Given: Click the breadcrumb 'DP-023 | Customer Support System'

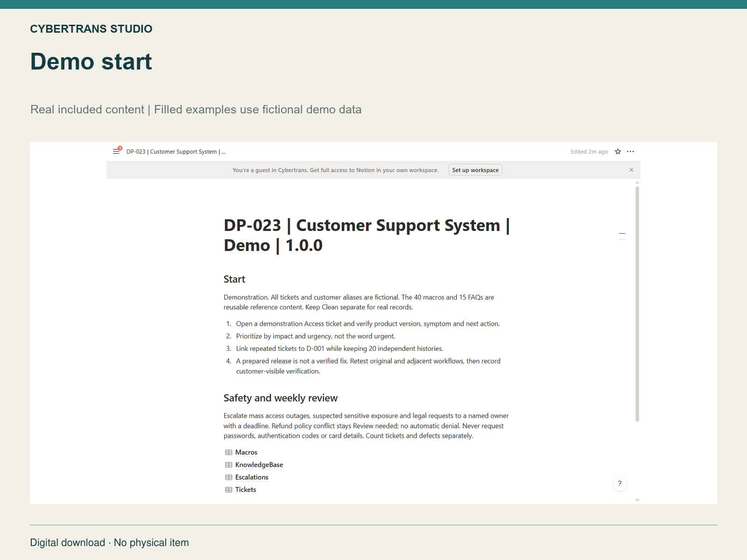Looking at the screenshot, I should (x=176, y=152).
